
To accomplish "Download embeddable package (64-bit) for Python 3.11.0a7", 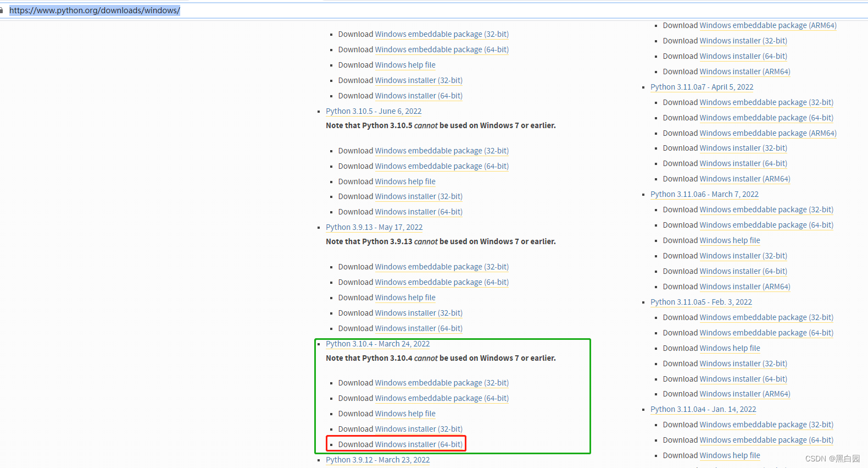I will [766, 118].
